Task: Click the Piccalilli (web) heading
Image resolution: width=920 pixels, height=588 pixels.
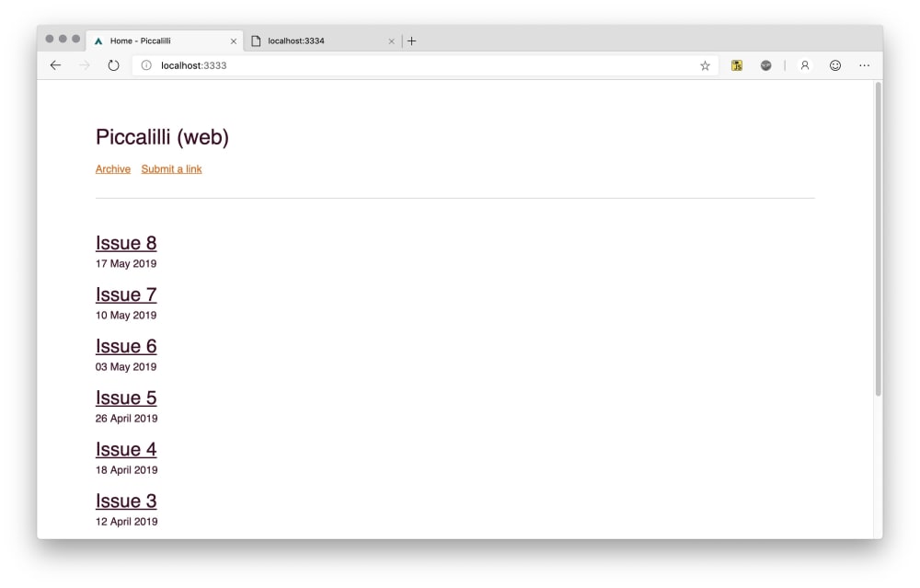Action: (x=163, y=137)
